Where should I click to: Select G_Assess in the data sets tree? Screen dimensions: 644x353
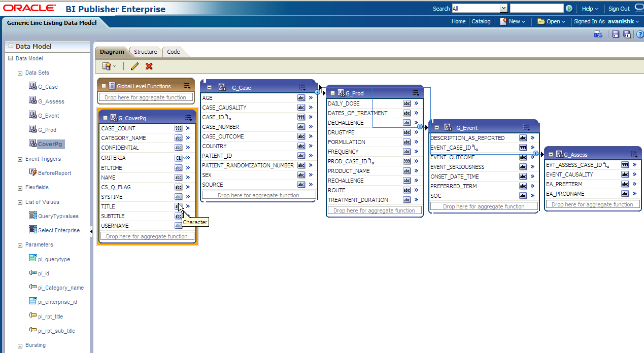click(x=51, y=101)
